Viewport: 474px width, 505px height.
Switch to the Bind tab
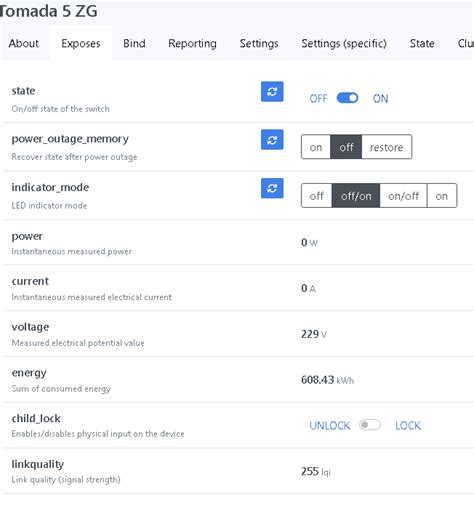pos(134,43)
